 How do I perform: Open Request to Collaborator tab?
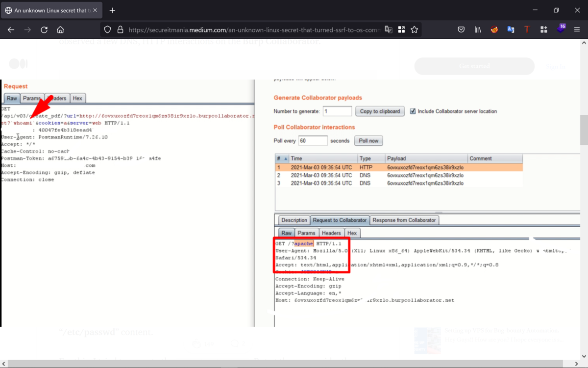pyautogui.click(x=340, y=220)
